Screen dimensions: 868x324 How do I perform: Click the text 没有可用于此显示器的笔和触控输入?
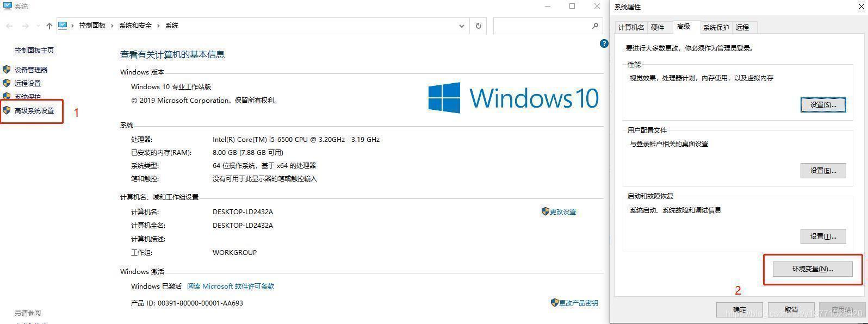pos(264,178)
